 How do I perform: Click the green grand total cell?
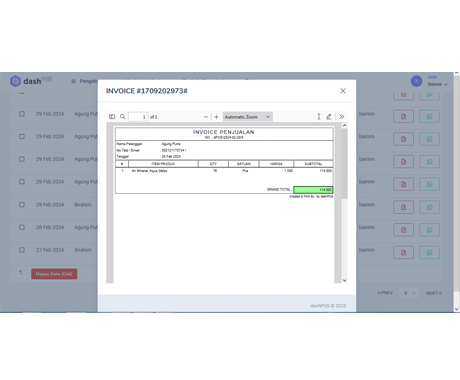pos(313,190)
